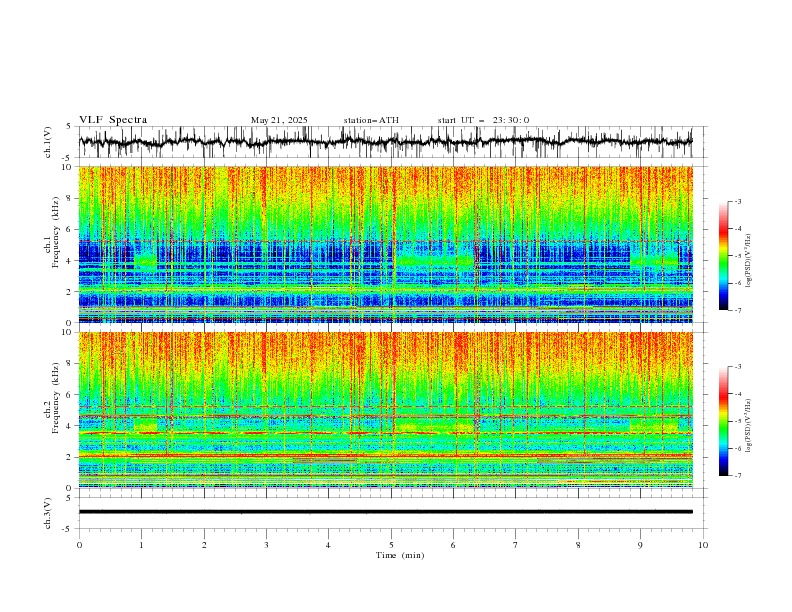Click the "start UT = 23:30:0" text
The height and width of the screenshot is (612, 792).
point(483,120)
